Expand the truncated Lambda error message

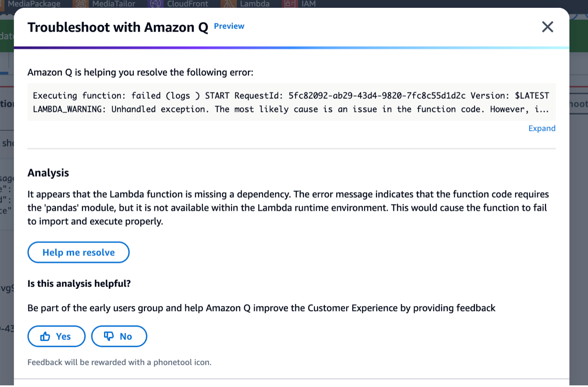coord(542,128)
